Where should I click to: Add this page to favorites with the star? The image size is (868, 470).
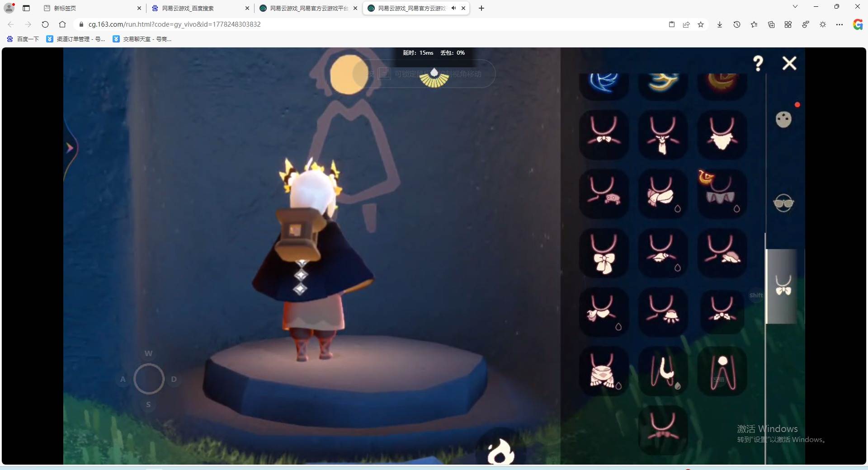coord(701,24)
